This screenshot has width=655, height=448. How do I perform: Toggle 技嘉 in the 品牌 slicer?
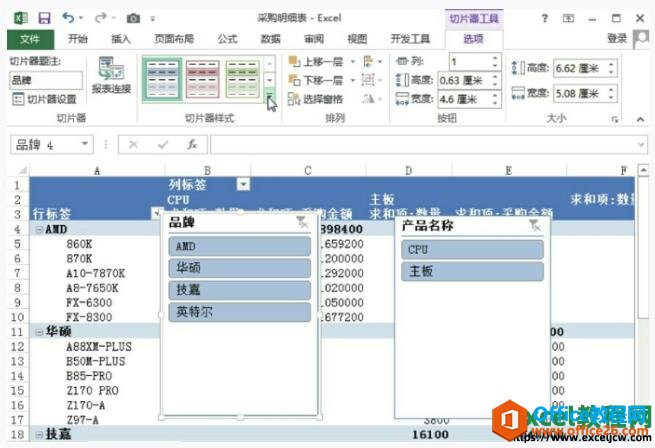point(239,290)
